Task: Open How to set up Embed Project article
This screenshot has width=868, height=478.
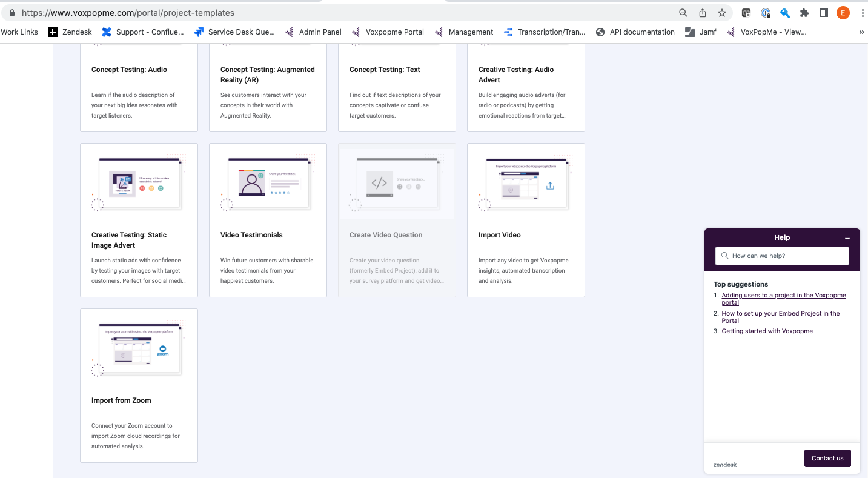Action: point(781,317)
